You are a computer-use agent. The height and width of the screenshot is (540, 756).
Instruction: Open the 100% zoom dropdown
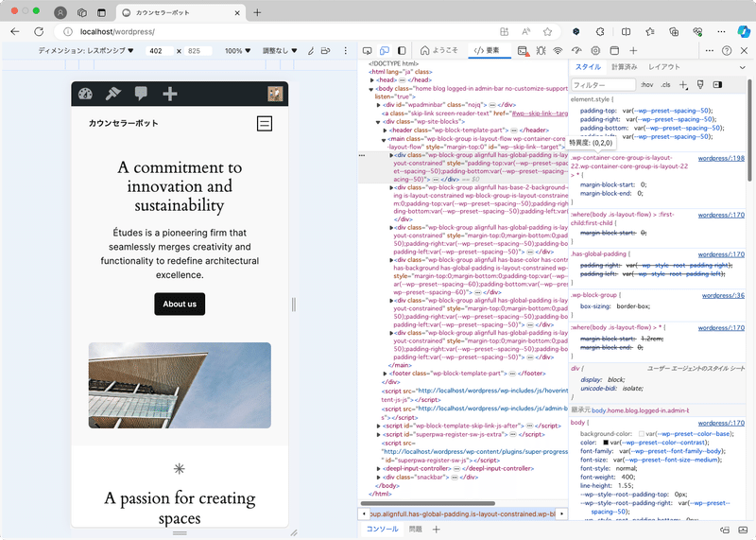(x=238, y=51)
